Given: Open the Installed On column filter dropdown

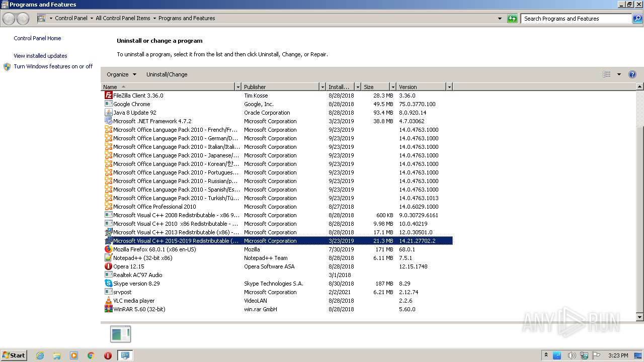Looking at the screenshot, I should pos(358,87).
